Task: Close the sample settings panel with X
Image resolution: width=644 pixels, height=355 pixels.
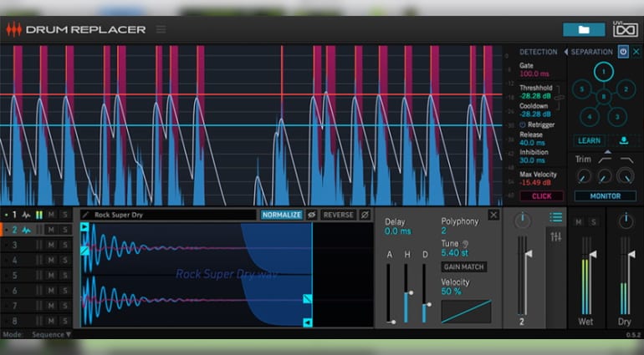Action: [493, 215]
